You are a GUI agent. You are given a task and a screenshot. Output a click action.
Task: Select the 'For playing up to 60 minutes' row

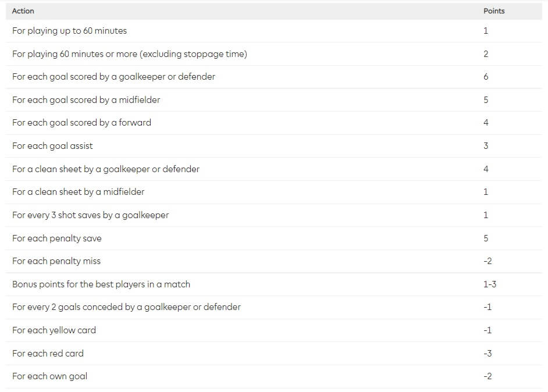tap(273, 31)
